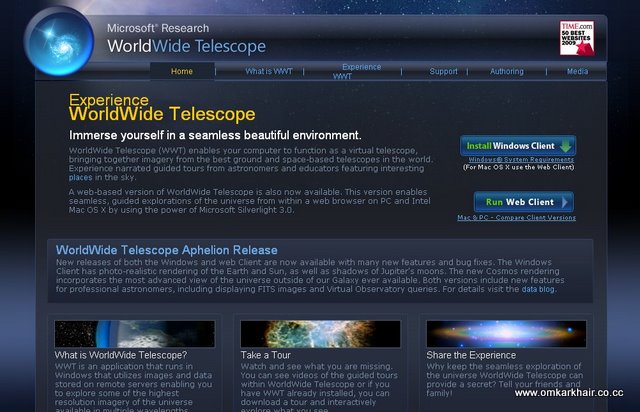Click the galaxy thumbnail above Share the Experience
This screenshot has height=412, width=640.
506,334
